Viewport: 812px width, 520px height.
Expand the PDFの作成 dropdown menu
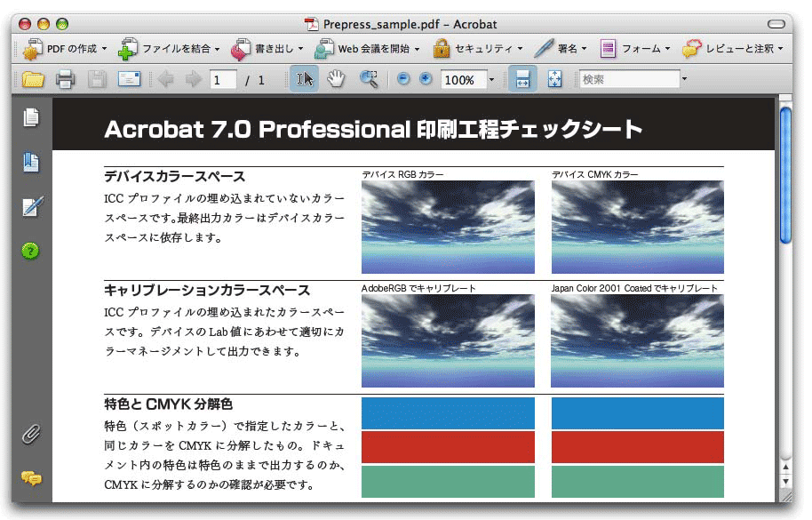[104, 49]
